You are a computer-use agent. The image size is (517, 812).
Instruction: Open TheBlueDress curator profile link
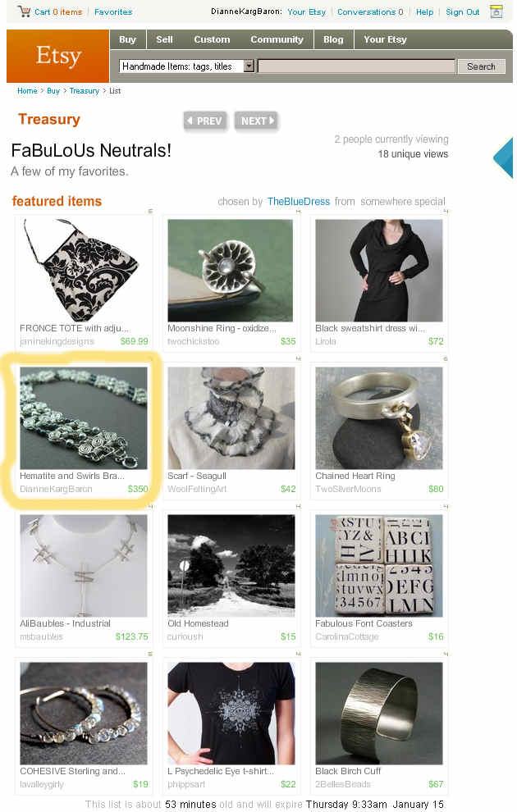click(x=299, y=202)
